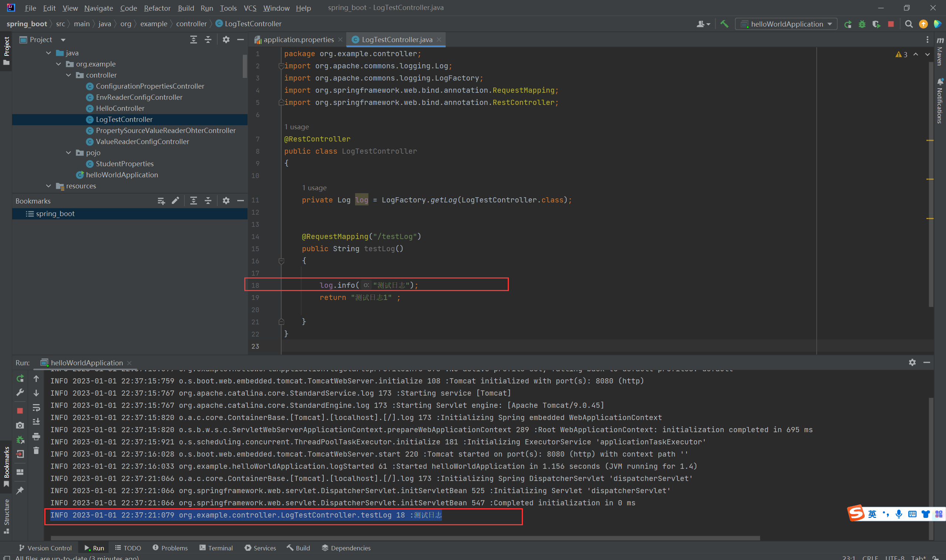Click the Build project hammer icon
This screenshot has width=946, height=560.
point(724,24)
